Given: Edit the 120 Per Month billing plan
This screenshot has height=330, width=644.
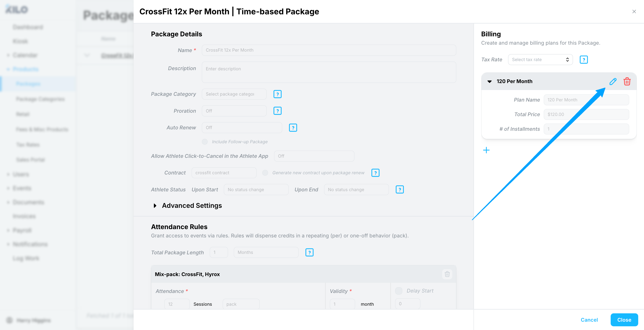Looking at the screenshot, I should tap(613, 81).
